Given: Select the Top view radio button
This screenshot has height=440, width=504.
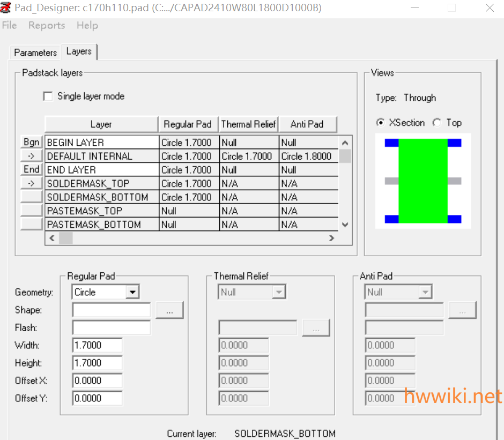Looking at the screenshot, I should 437,123.
